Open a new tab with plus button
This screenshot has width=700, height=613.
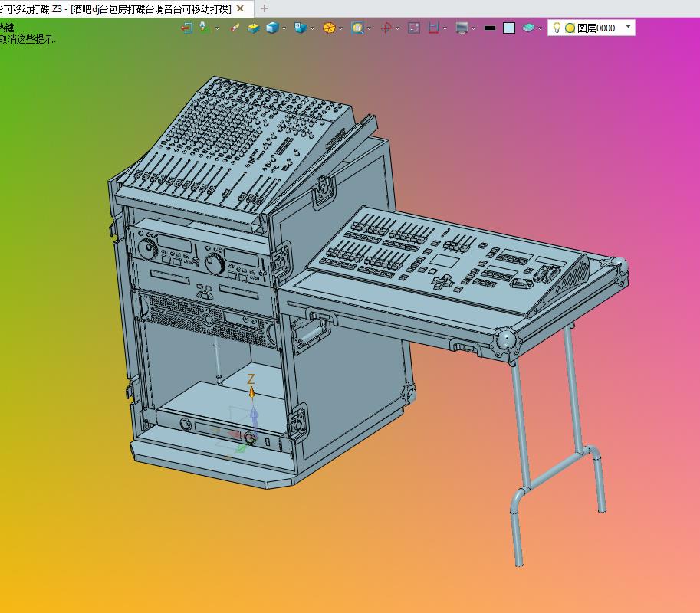[x=265, y=8]
